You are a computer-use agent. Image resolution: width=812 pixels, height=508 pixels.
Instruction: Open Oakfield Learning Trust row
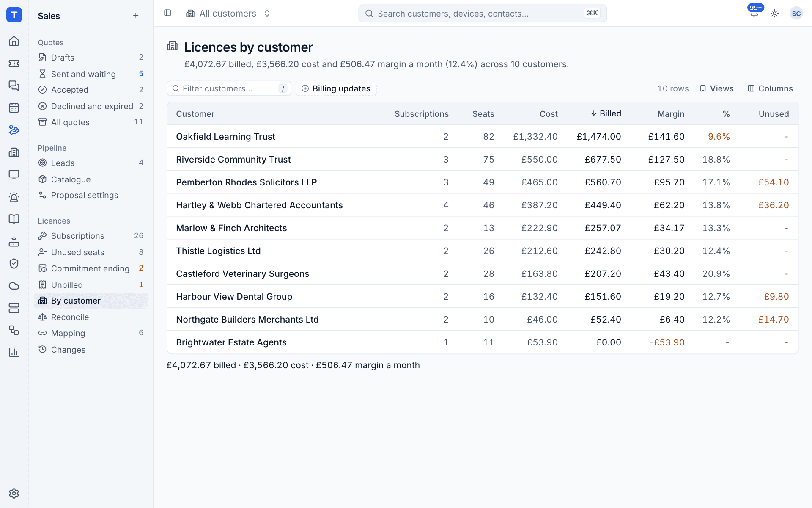click(x=483, y=136)
